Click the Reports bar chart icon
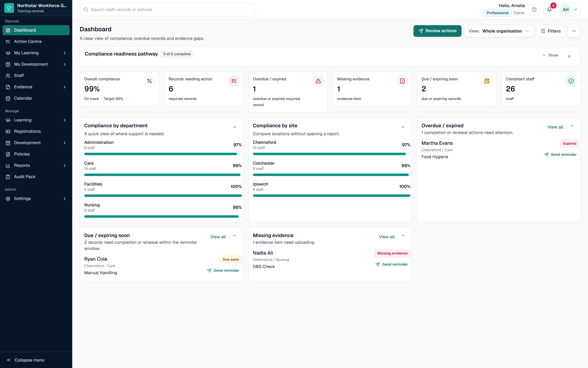This screenshot has height=368, width=588. [x=8, y=166]
